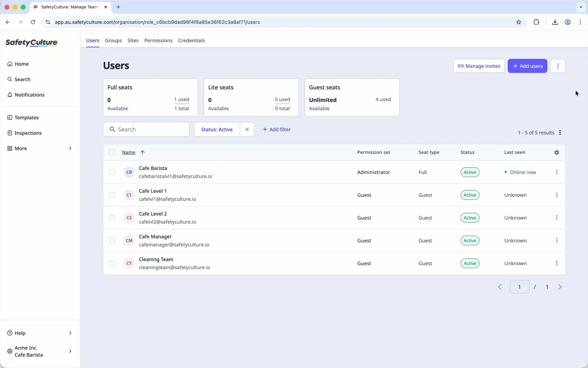Click the table column settings gear
The height and width of the screenshot is (368, 588).
(x=557, y=152)
